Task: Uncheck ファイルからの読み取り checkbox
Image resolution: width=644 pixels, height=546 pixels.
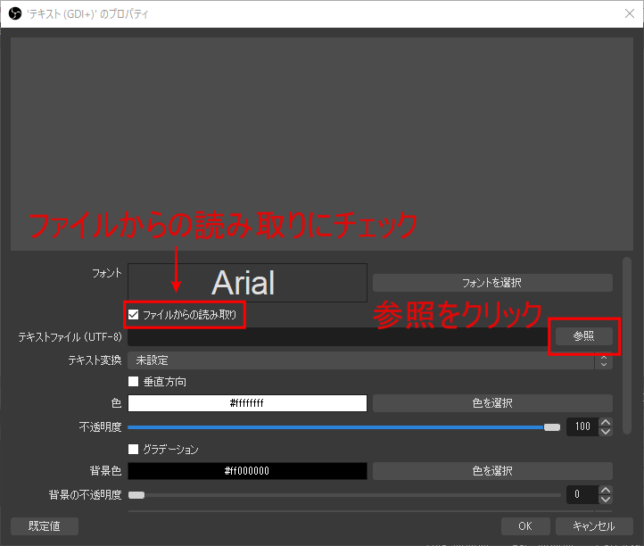Action: click(x=133, y=315)
